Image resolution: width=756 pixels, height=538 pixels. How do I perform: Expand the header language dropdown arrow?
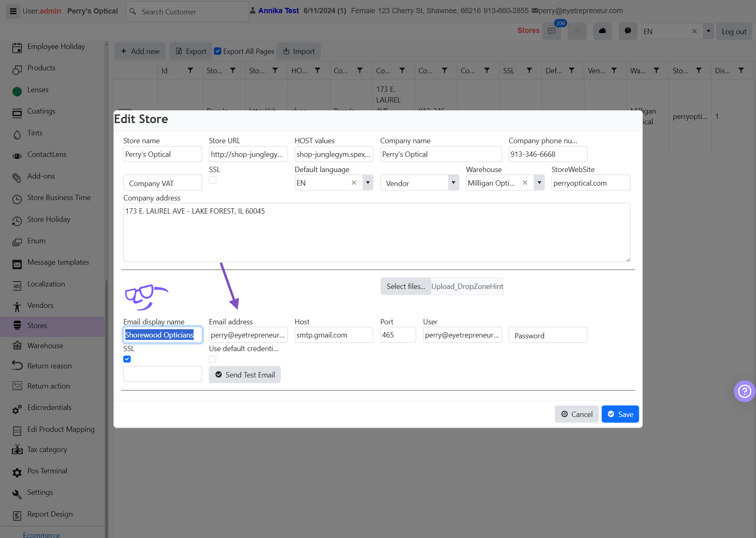click(x=708, y=31)
